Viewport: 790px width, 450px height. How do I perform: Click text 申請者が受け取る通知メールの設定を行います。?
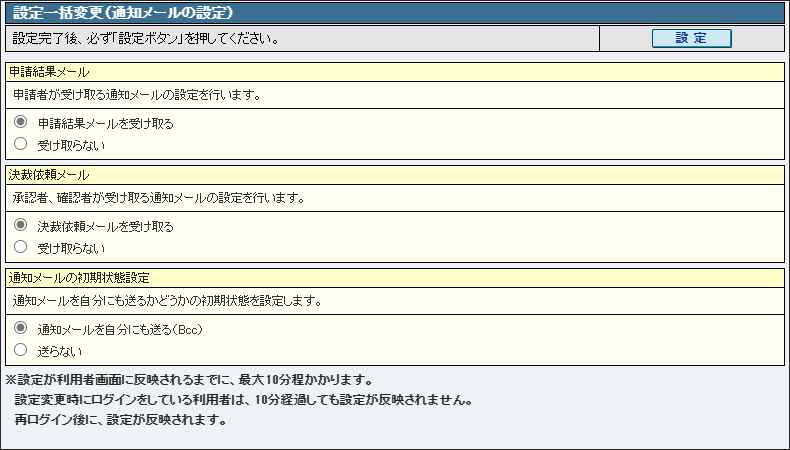(137, 95)
